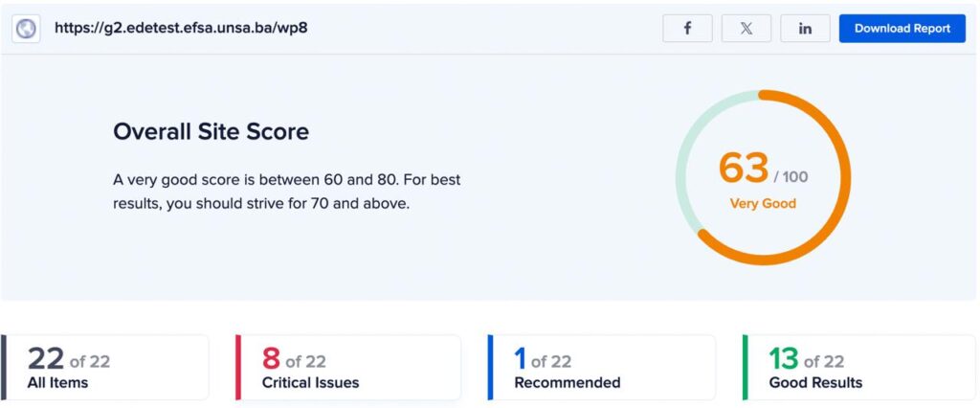Click the Very Good rating label
Viewport: 980px width, 408px height.
point(763,203)
